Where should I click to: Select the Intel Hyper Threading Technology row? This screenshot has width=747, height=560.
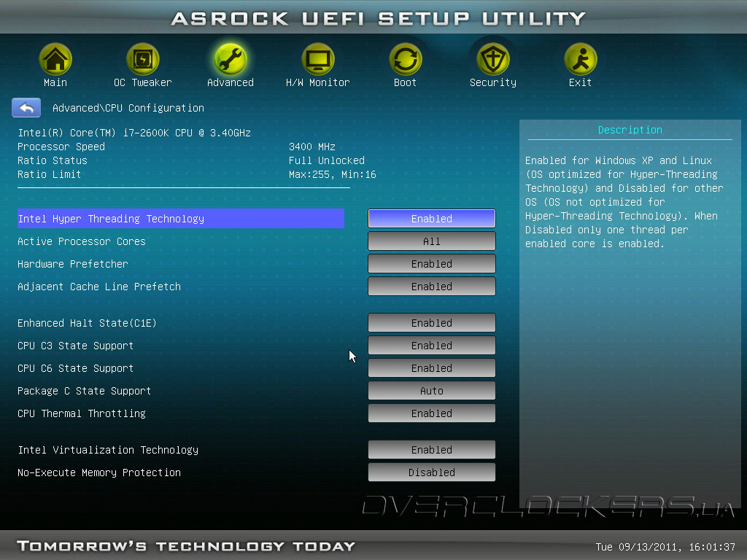coord(181,219)
